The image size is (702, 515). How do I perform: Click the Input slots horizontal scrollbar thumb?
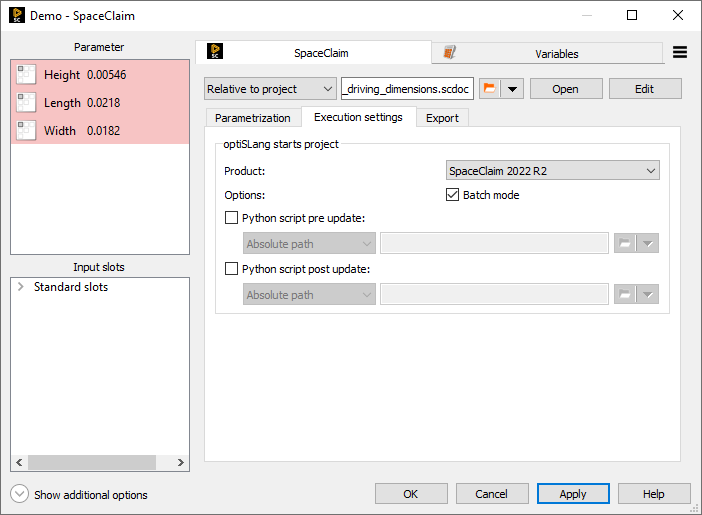[92, 462]
